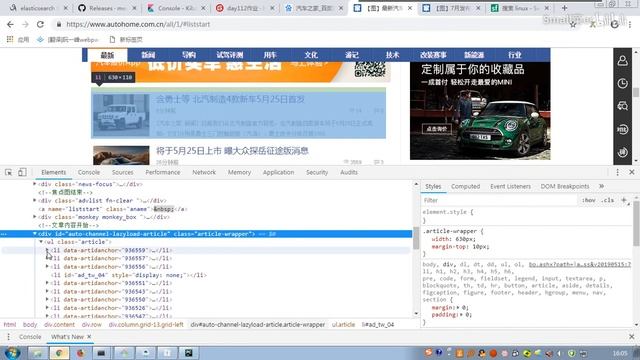Click the 行业 site navigation item
This screenshot has width=640, height=360.
(514, 55)
